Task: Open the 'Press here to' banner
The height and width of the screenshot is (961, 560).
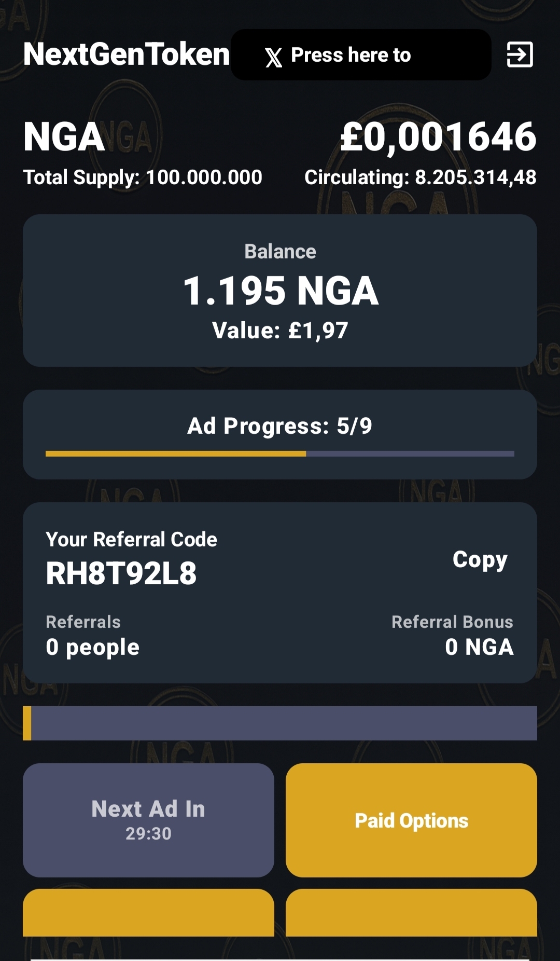Action: tap(361, 54)
